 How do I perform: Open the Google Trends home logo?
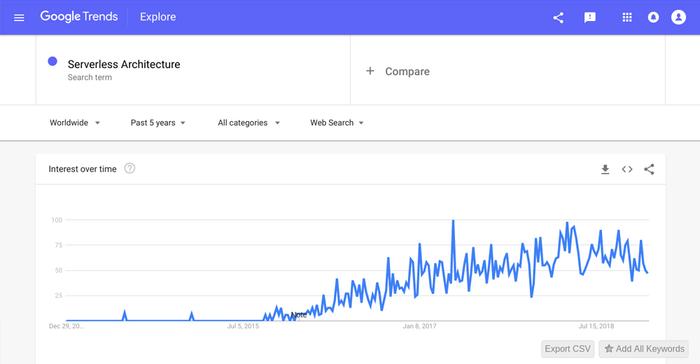(79, 17)
